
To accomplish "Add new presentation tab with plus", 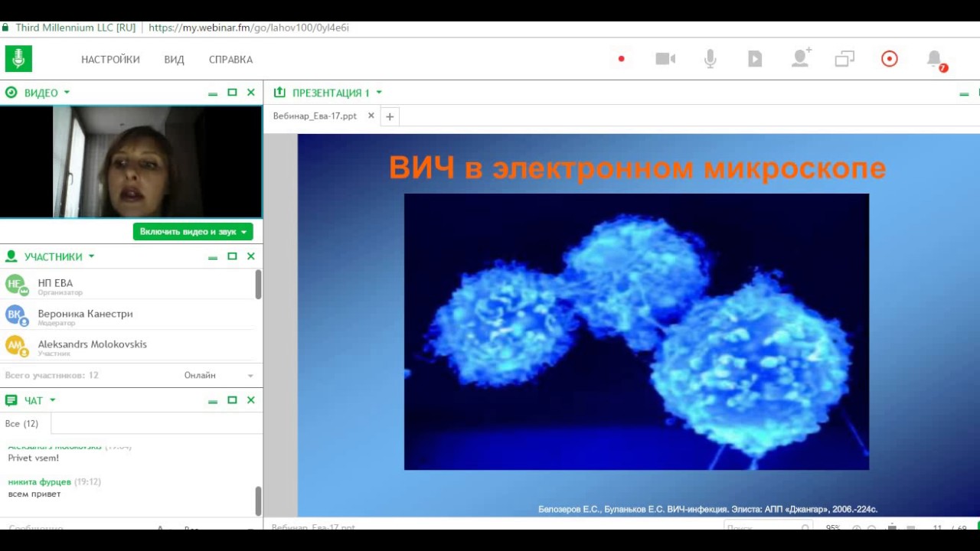I will 390,116.
